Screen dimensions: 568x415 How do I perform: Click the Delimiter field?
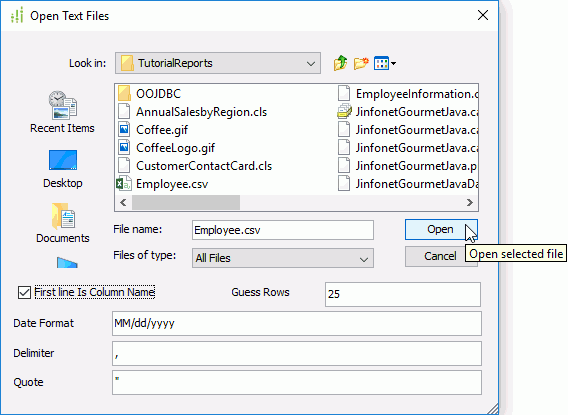pyautogui.click(x=297, y=353)
